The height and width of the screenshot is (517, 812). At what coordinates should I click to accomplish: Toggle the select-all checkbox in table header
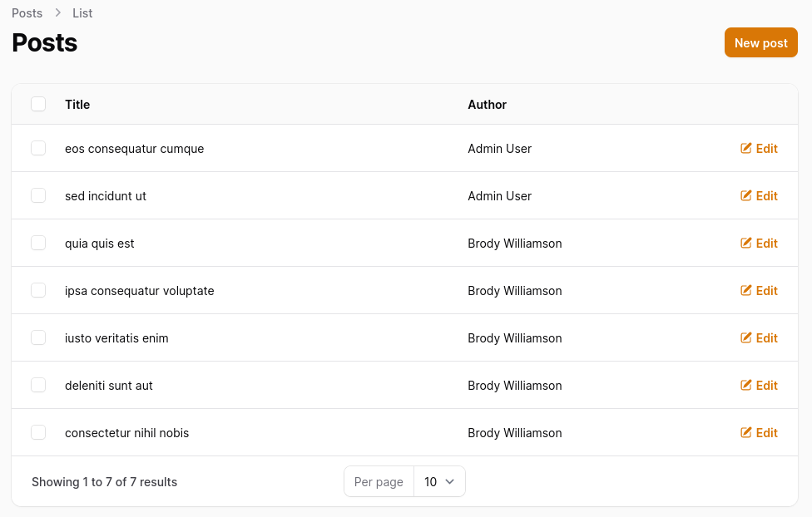[x=38, y=104]
